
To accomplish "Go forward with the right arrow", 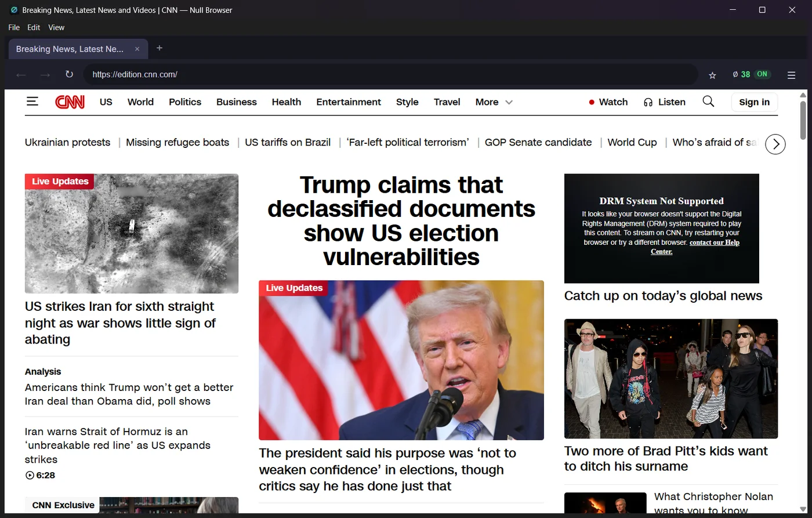I will pos(45,74).
